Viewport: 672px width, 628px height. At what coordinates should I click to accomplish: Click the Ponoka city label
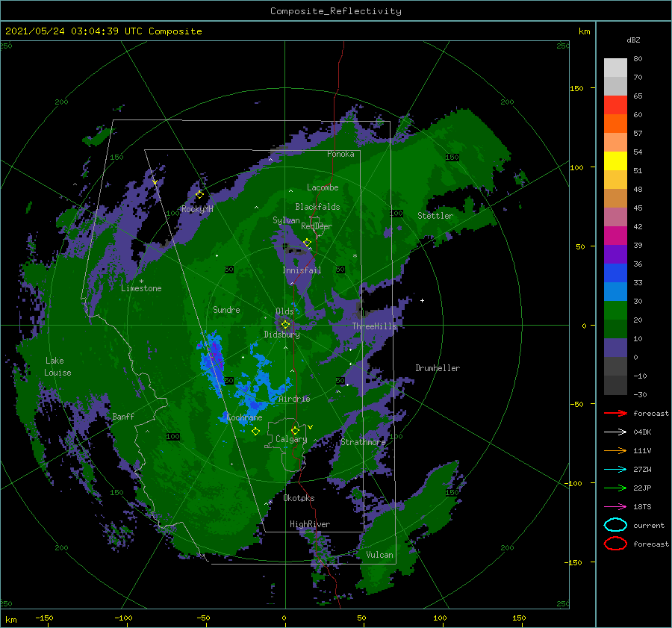click(340, 154)
